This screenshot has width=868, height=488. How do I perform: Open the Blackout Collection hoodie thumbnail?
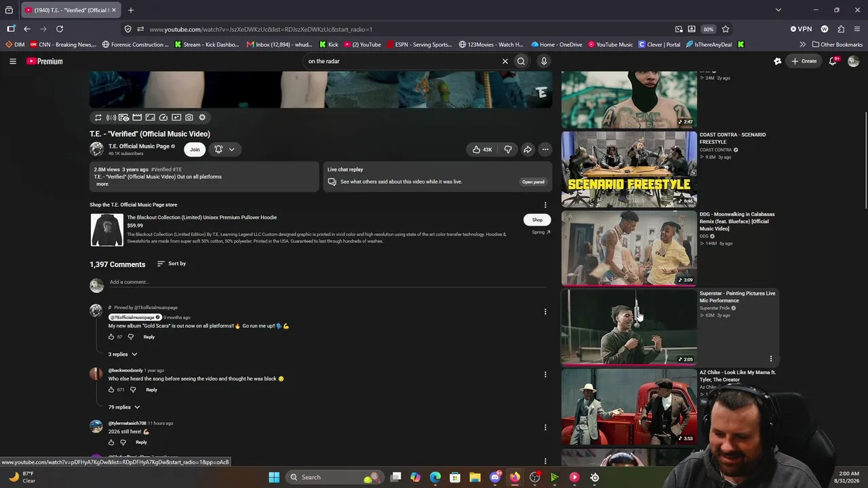pyautogui.click(x=107, y=230)
